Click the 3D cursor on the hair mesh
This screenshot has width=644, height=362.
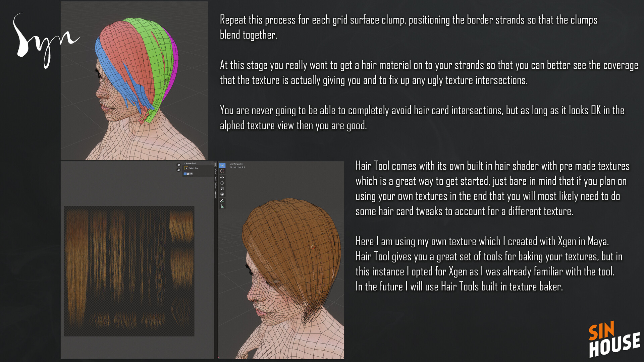click(313, 247)
